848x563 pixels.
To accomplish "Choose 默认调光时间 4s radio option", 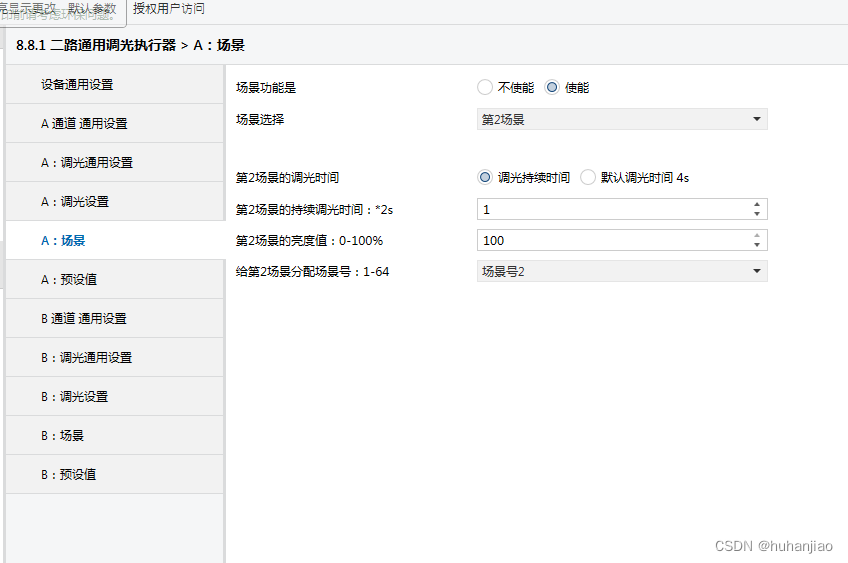I will point(588,177).
